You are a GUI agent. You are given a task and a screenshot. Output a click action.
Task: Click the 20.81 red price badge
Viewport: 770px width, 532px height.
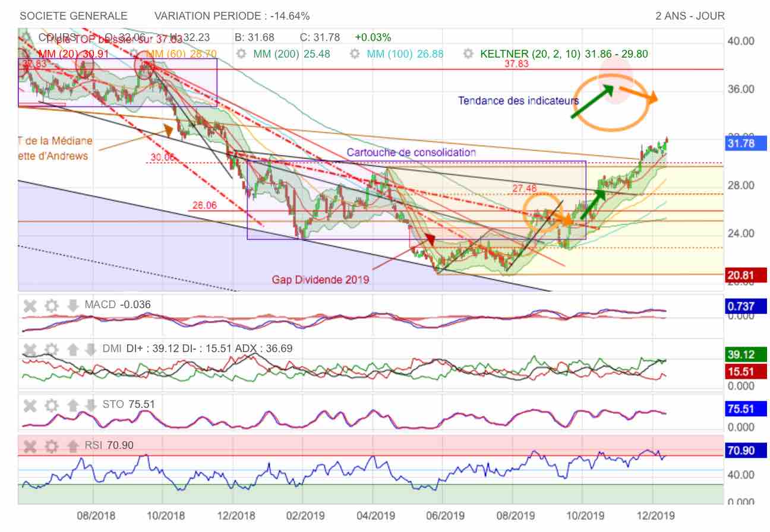tap(746, 275)
